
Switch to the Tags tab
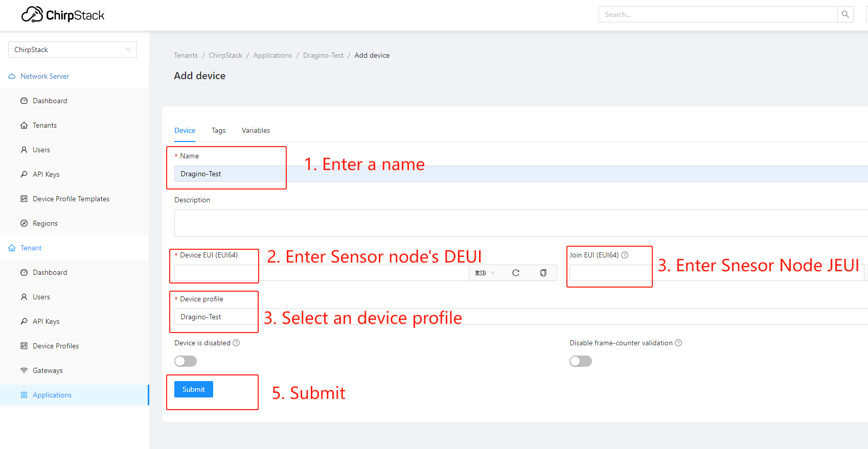(x=218, y=130)
